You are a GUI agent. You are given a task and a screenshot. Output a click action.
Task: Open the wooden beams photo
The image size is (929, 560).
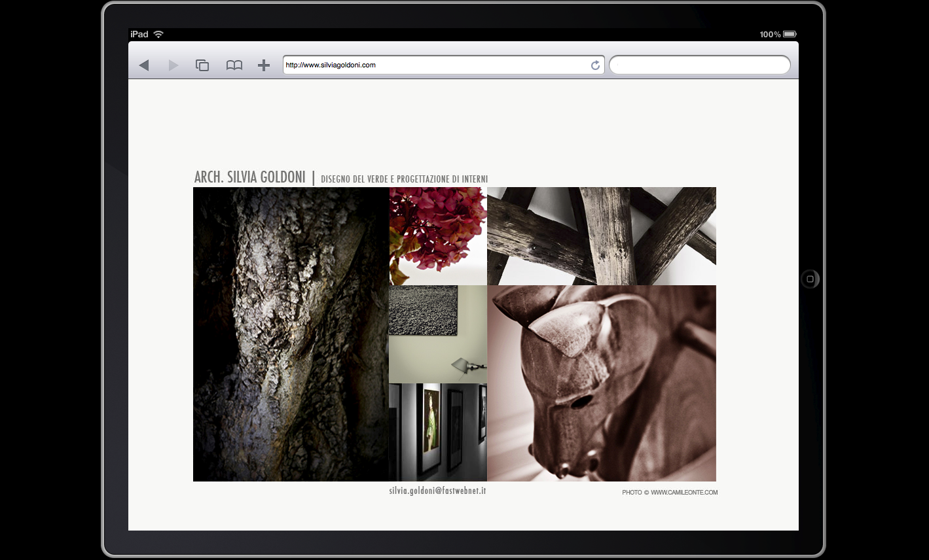click(602, 236)
